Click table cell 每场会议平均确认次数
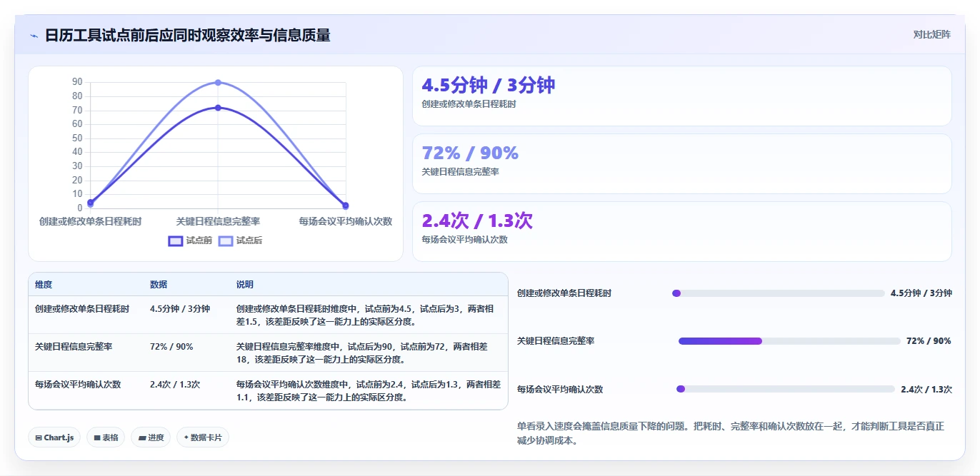The width and height of the screenshot is (980, 476). tap(78, 385)
